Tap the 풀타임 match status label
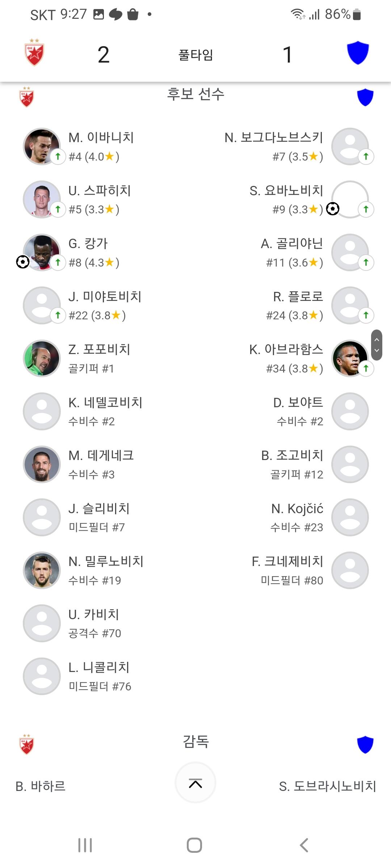Screen dimensions: 391x868 pos(195,55)
